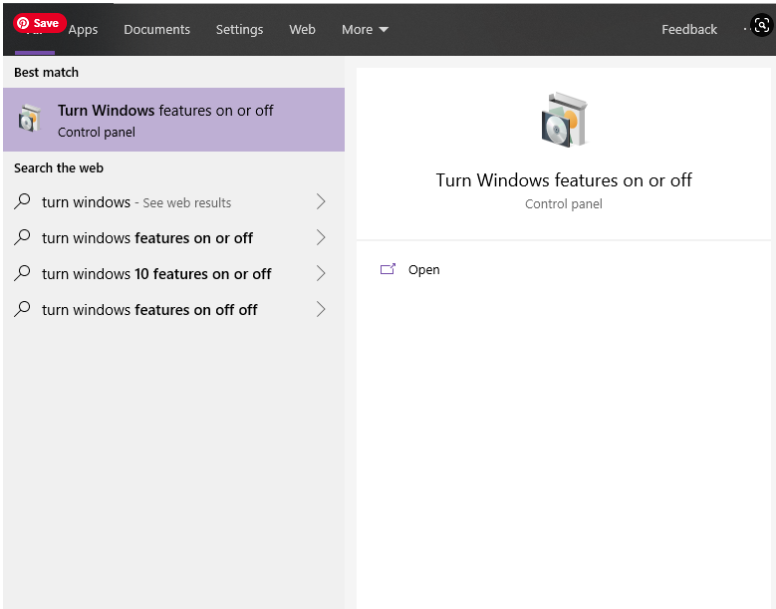Click preview title 'Turn Windows features on or off'
Viewport: 776px width, 609px height.
pyautogui.click(x=564, y=180)
